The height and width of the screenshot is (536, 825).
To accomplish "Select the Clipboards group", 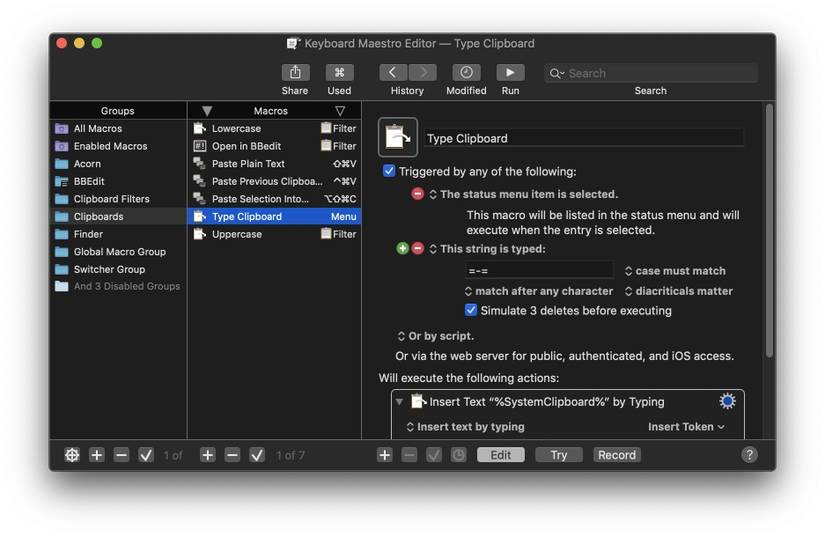I will click(x=118, y=217).
